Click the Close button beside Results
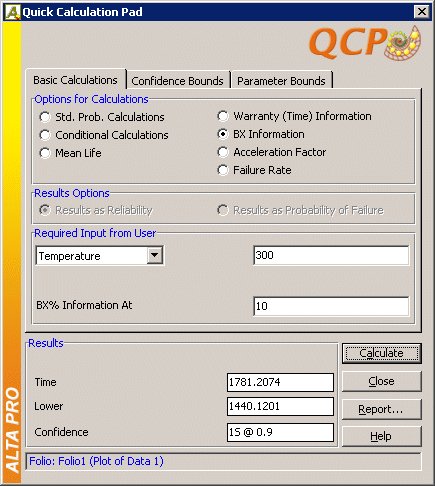This screenshot has width=435, height=486. (x=382, y=381)
